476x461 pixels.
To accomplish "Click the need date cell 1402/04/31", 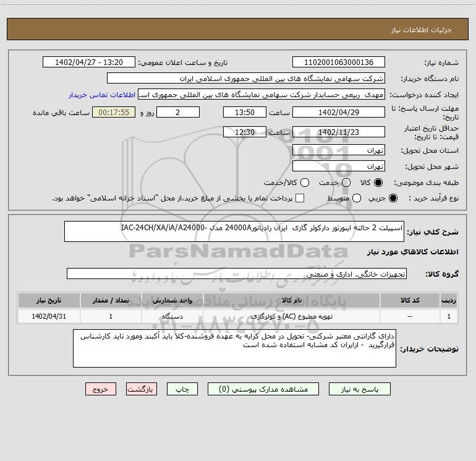I will point(49,316).
